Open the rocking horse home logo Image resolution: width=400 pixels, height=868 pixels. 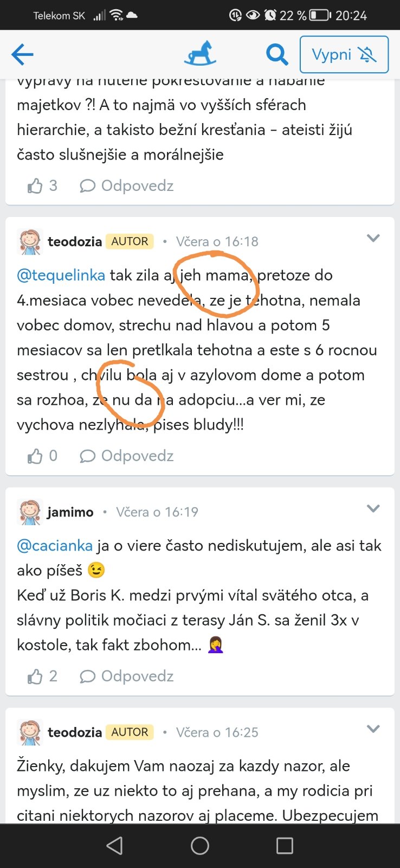(199, 54)
